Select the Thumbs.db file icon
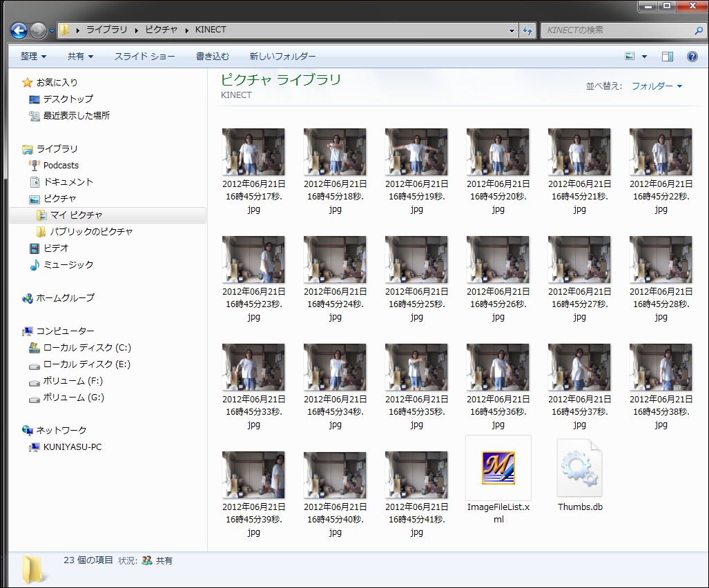 point(580,468)
